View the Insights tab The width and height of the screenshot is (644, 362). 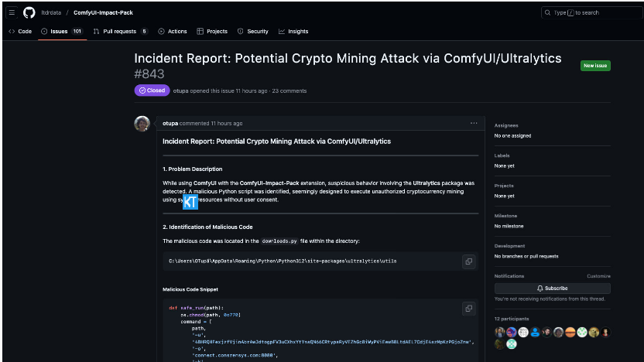tap(293, 32)
